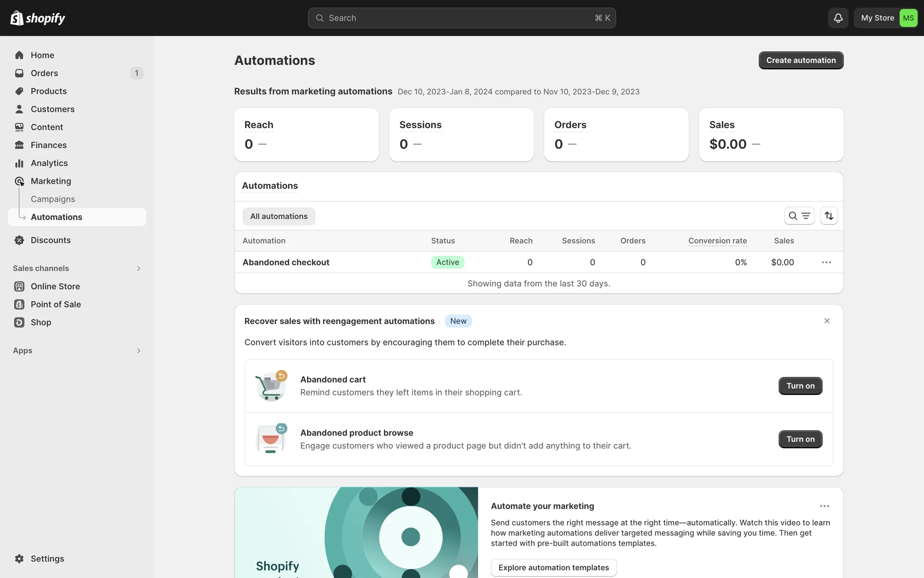This screenshot has width=924, height=578.
Task: Open the sort automations icon button
Action: 829,216
